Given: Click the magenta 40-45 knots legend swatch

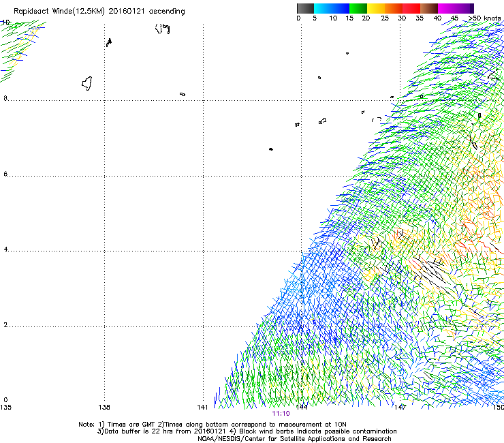Looking at the screenshot, I should (447, 8).
